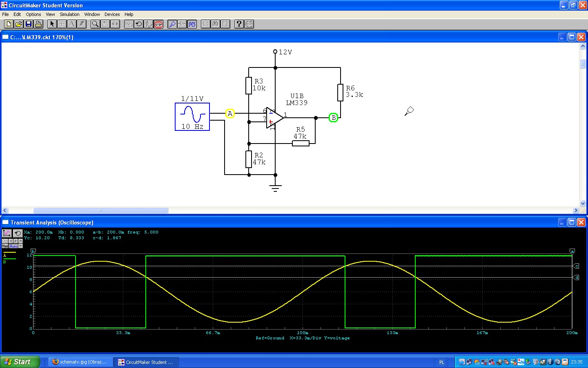Open the Simulation menu
The height and width of the screenshot is (368, 588).
pos(69,14)
